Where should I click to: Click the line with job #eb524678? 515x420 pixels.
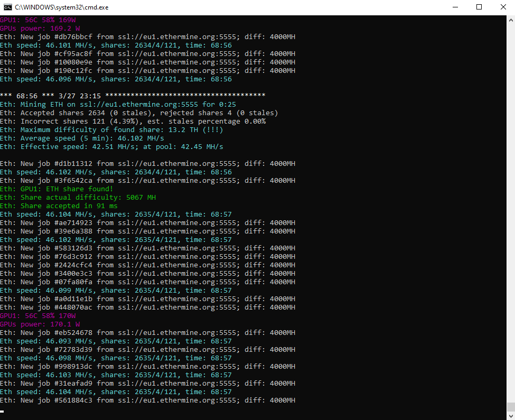click(147, 333)
